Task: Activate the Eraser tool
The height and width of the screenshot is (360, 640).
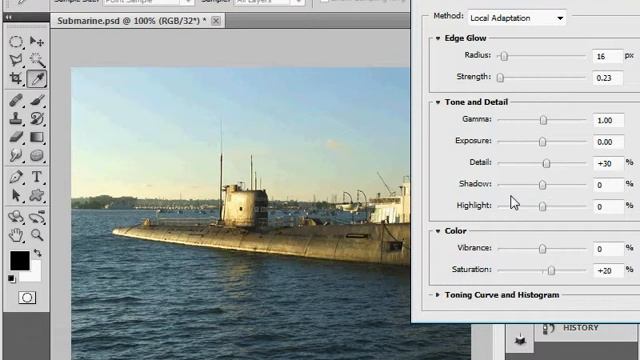Action: pos(16,137)
